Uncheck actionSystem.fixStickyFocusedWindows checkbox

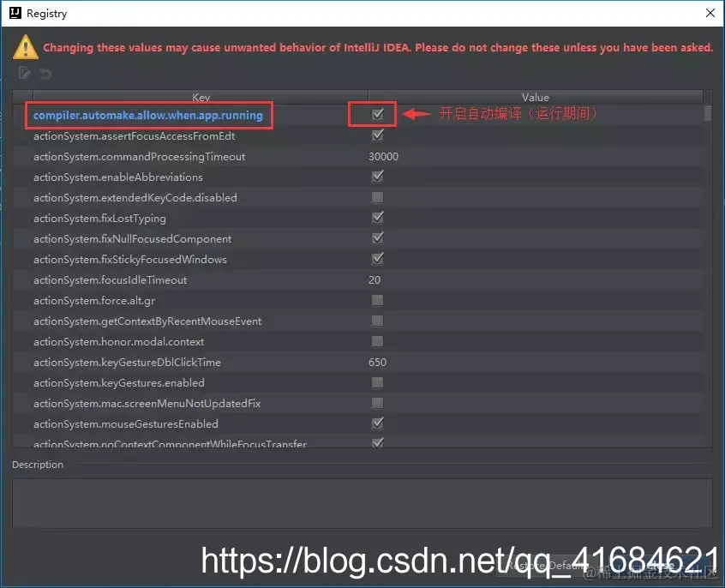click(x=378, y=259)
